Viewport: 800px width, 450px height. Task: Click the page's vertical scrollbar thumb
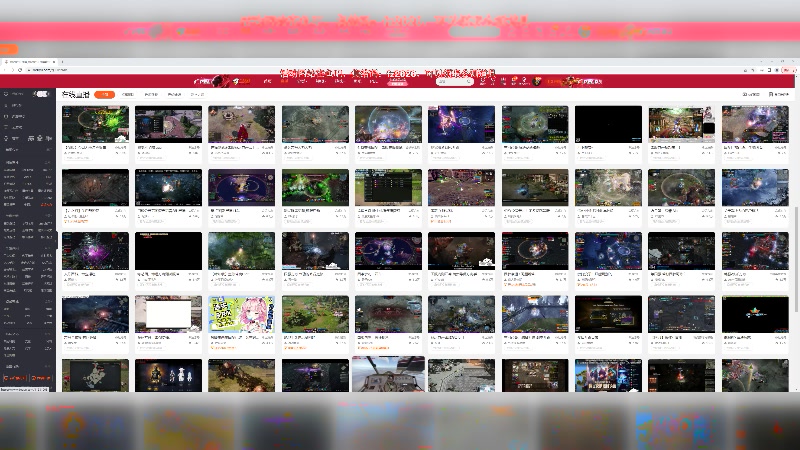point(796,259)
